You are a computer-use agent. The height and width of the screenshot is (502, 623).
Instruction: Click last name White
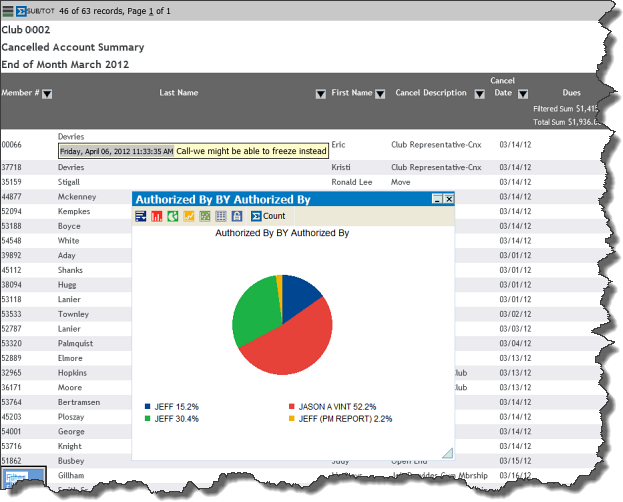click(x=68, y=241)
